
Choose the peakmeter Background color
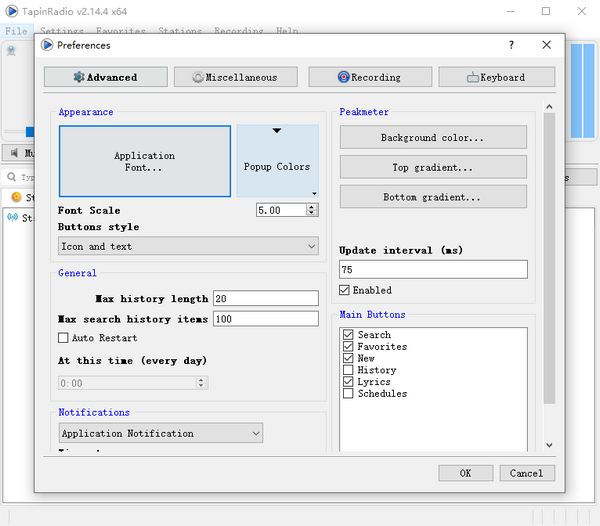click(x=432, y=137)
